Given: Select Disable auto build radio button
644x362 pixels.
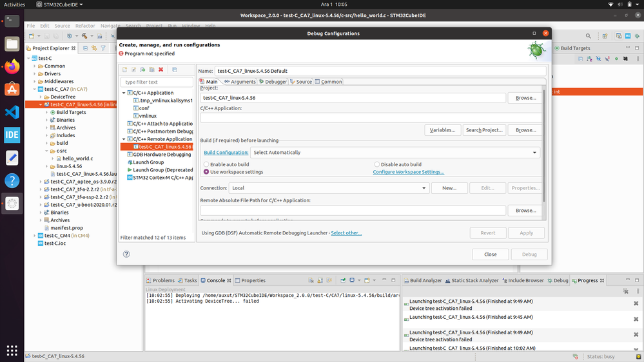Looking at the screenshot, I should [376, 164].
